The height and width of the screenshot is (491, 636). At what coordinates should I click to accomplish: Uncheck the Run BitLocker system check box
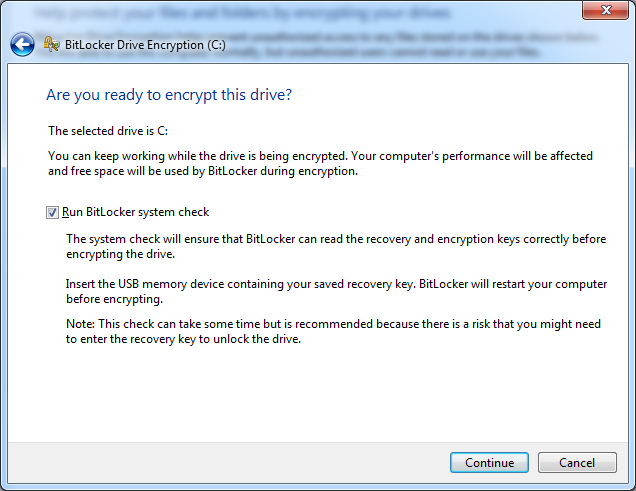(52, 212)
